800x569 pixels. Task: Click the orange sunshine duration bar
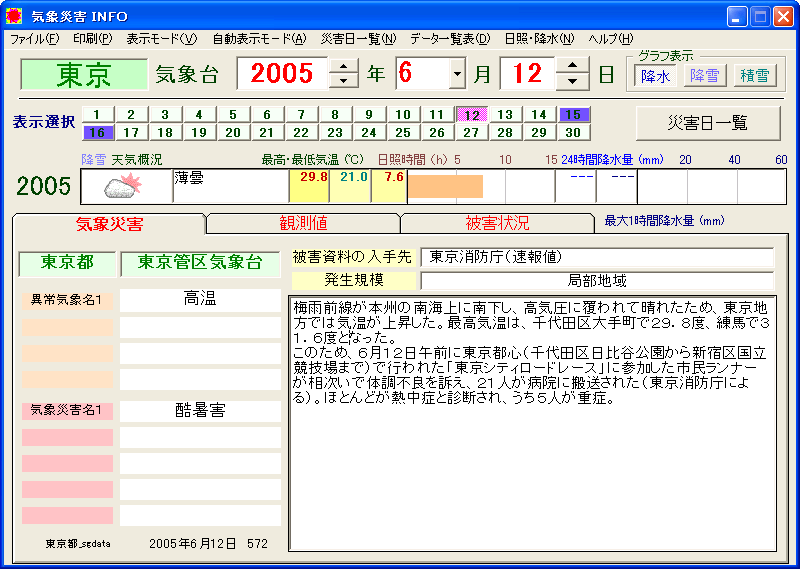pyautogui.click(x=445, y=186)
